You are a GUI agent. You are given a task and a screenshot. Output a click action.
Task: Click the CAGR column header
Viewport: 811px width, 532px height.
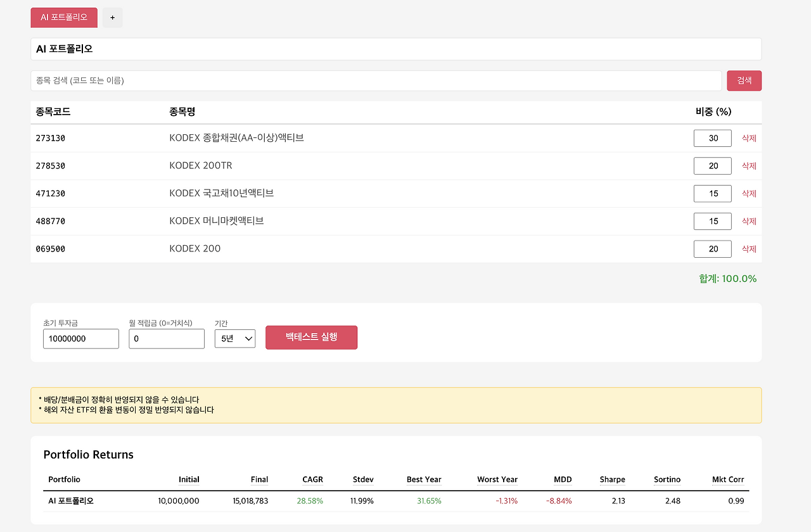pos(313,479)
